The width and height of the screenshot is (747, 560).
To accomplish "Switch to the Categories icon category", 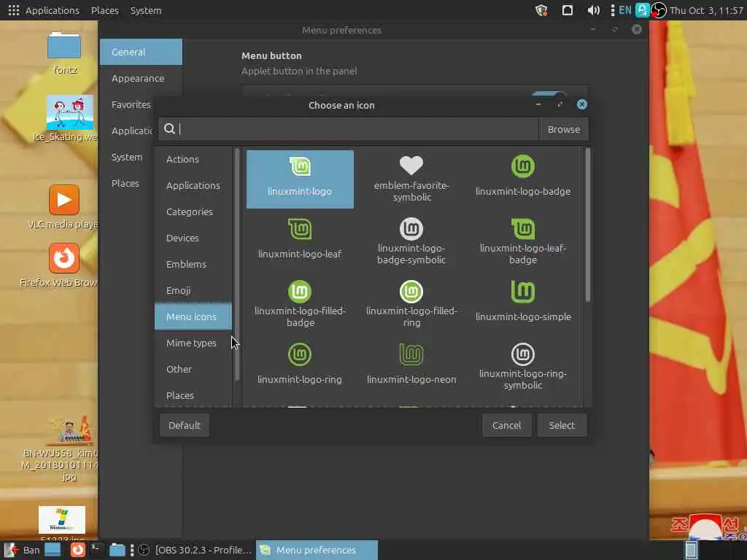I will [193, 211].
